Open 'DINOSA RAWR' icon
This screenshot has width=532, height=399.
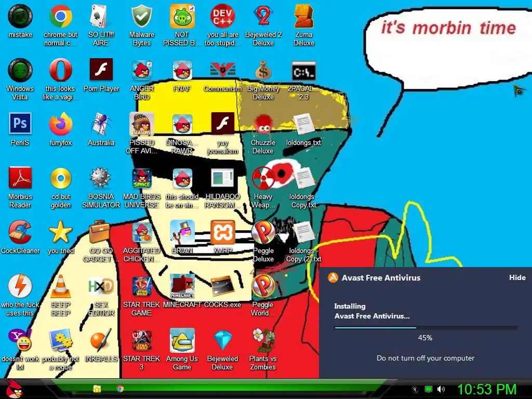182,124
